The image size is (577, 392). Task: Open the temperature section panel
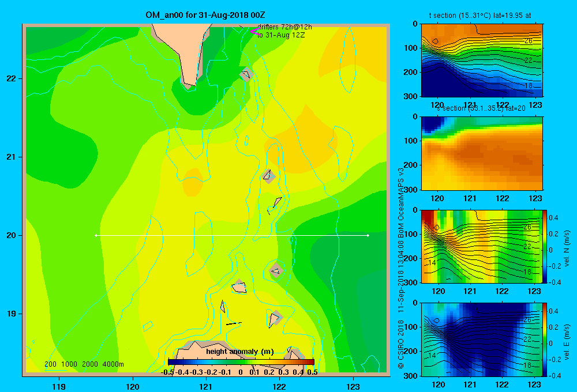[482, 61]
